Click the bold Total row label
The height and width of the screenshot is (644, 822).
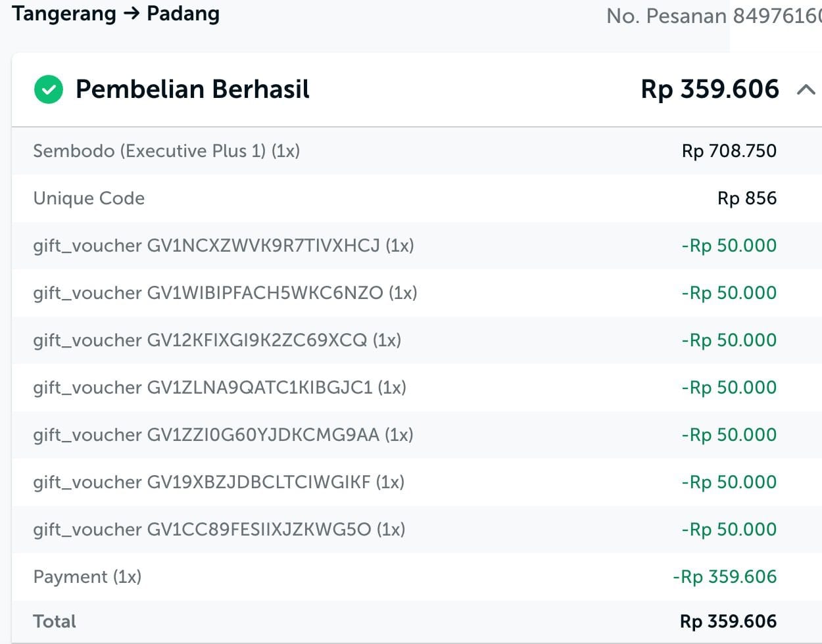55,622
